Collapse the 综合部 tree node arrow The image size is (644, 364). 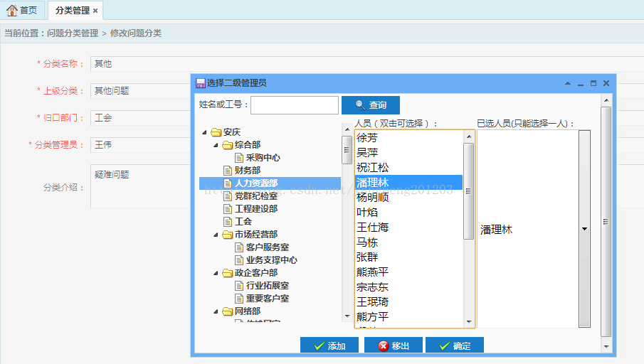216,145
